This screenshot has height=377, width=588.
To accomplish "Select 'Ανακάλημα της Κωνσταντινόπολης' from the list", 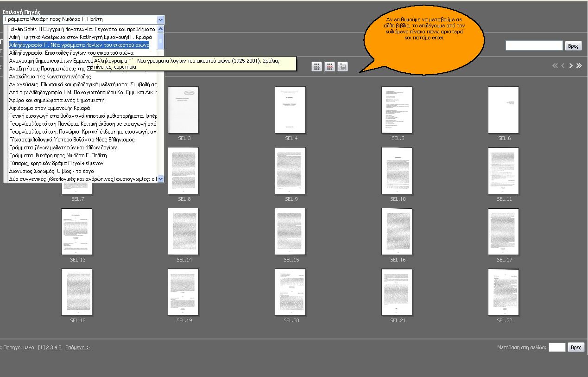I will click(x=50, y=77).
